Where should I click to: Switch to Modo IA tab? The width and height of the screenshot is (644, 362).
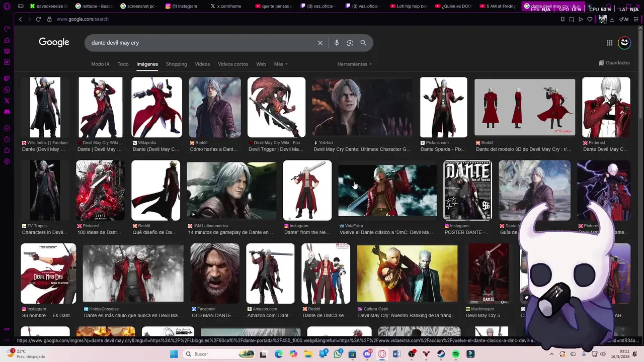(100, 64)
